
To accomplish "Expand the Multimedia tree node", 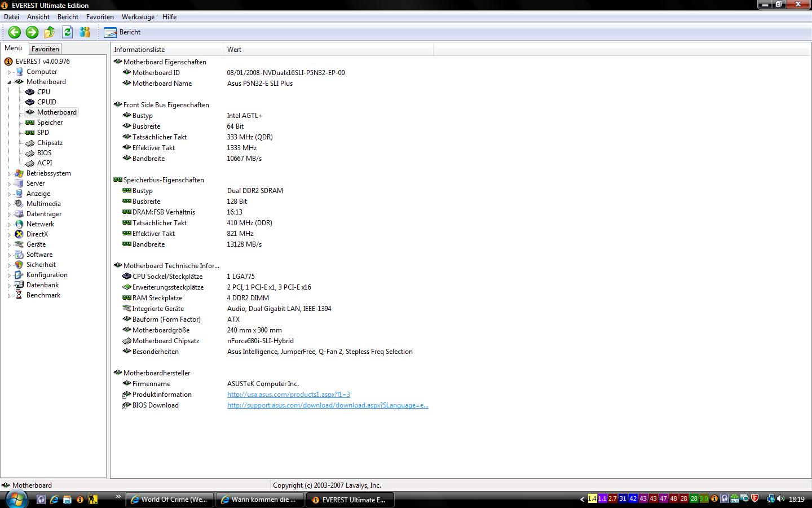I will tap(10, 204).
